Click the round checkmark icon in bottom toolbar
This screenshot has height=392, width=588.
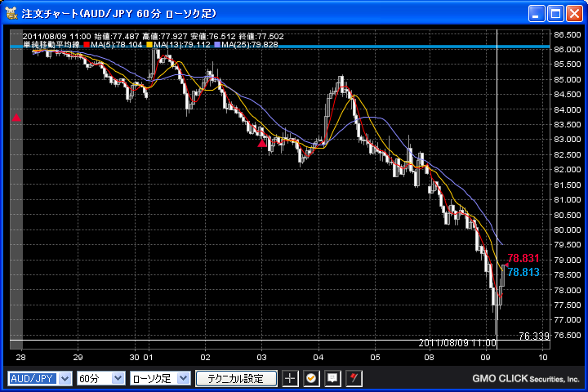[311, 378]
